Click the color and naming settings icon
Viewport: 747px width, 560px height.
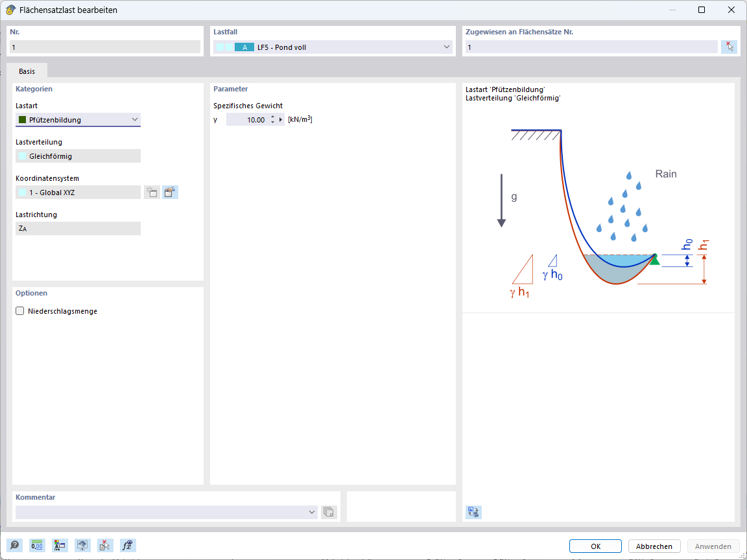(60, 545)
